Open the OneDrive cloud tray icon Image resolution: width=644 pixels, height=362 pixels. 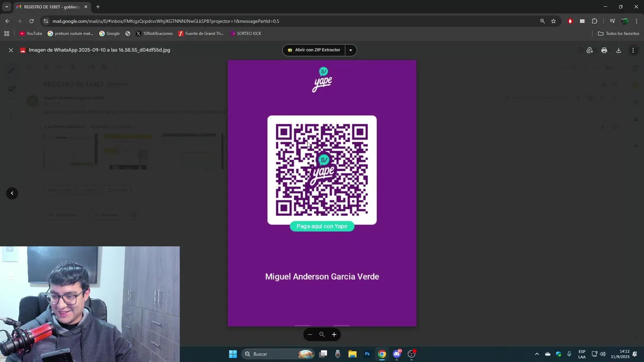548,354
